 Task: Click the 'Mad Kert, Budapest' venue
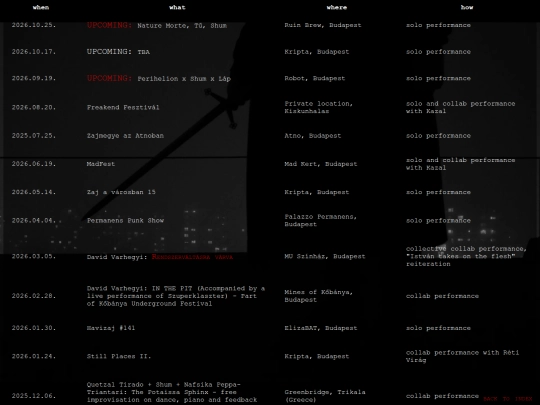point(321,164)
